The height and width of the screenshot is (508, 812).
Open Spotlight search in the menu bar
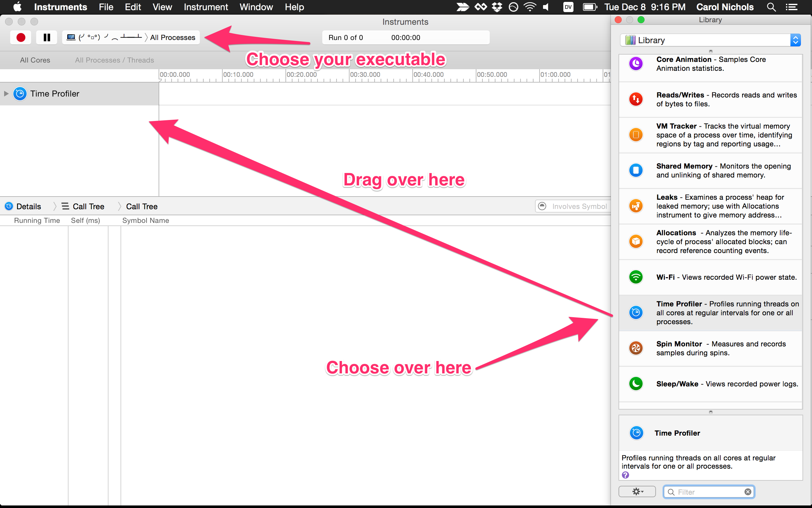click(x=771, y=7)
